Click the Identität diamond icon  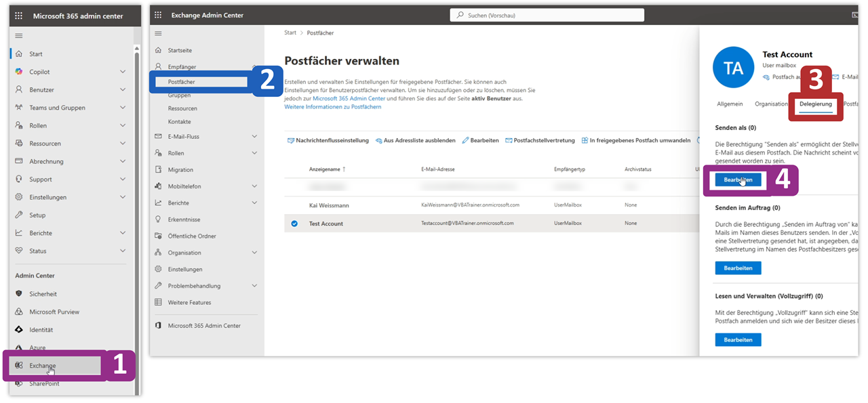19,330
